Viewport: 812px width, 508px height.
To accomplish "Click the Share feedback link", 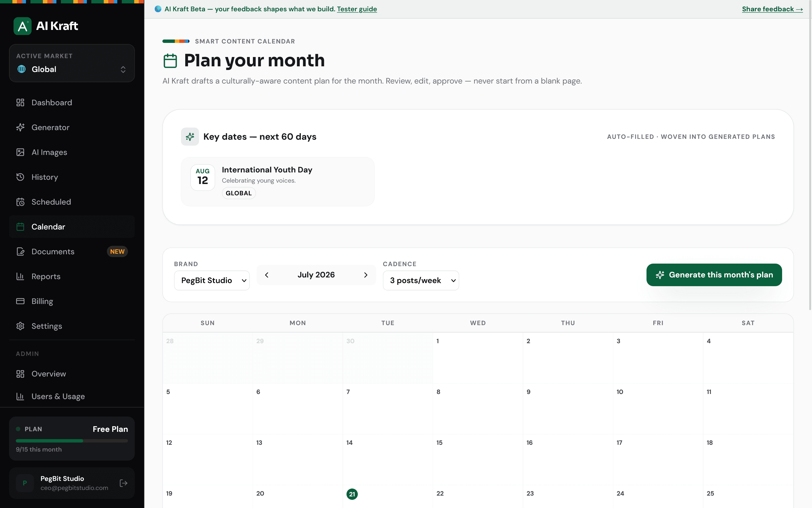I will click(x=772, y=9).
